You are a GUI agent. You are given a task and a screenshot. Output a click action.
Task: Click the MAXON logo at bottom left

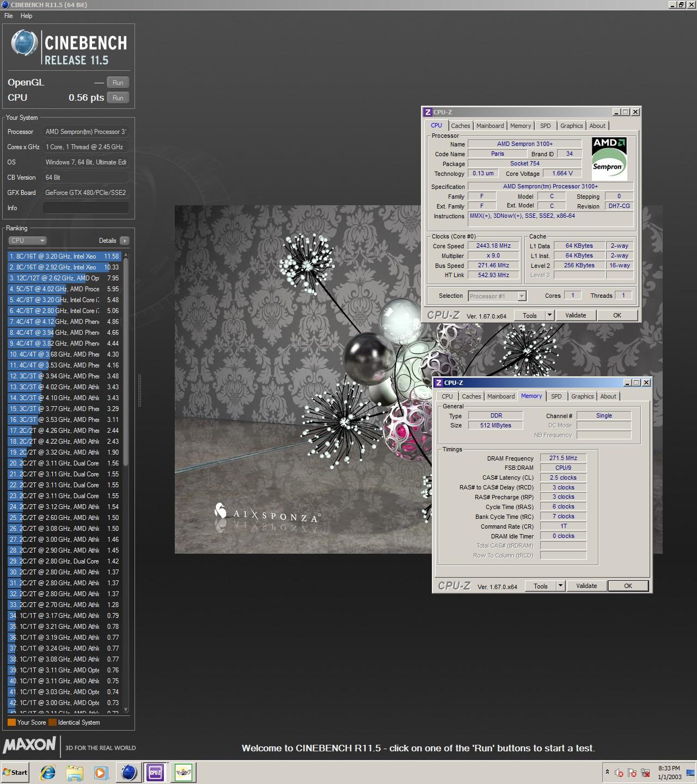point(29,745)
